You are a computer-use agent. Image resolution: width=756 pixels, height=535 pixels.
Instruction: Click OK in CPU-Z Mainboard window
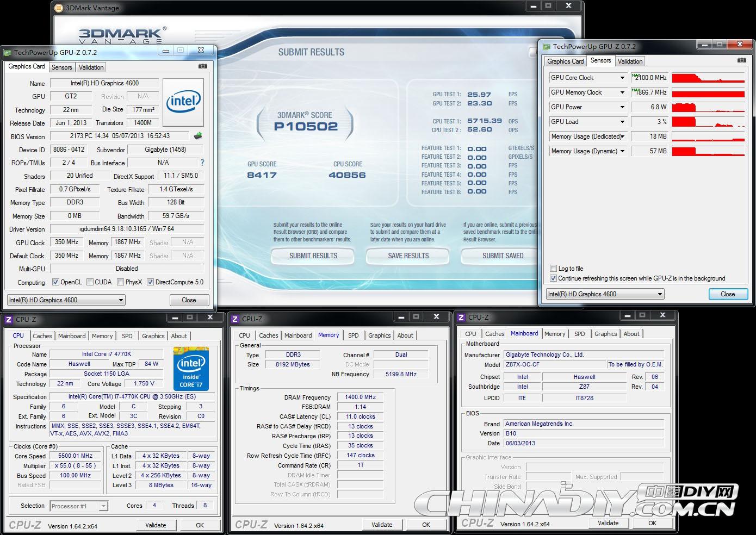[x=652, y=523]
